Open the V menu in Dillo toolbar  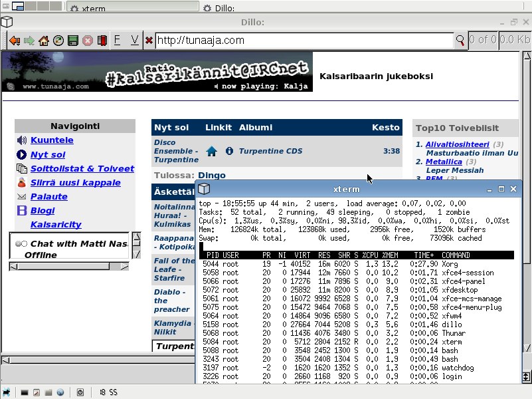click(134, 40)
